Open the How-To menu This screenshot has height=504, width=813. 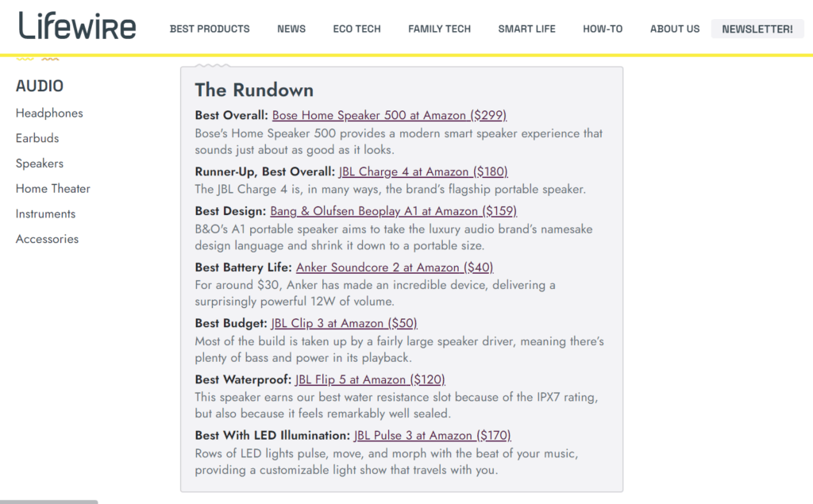603,29
